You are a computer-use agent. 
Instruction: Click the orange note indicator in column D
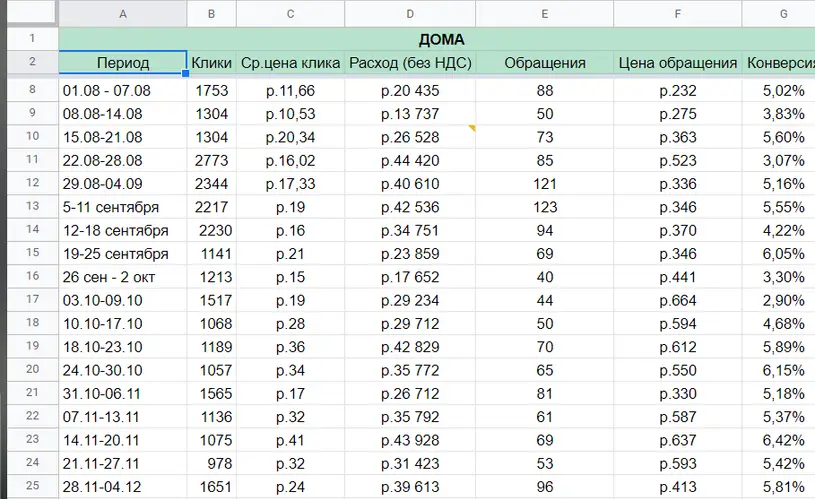[472, 128]
